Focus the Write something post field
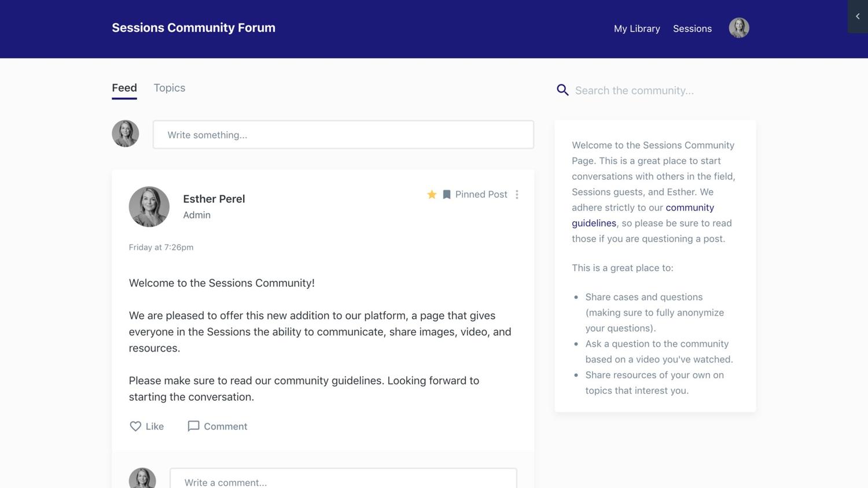The image size is (868, 488). [x=343, y=135]
